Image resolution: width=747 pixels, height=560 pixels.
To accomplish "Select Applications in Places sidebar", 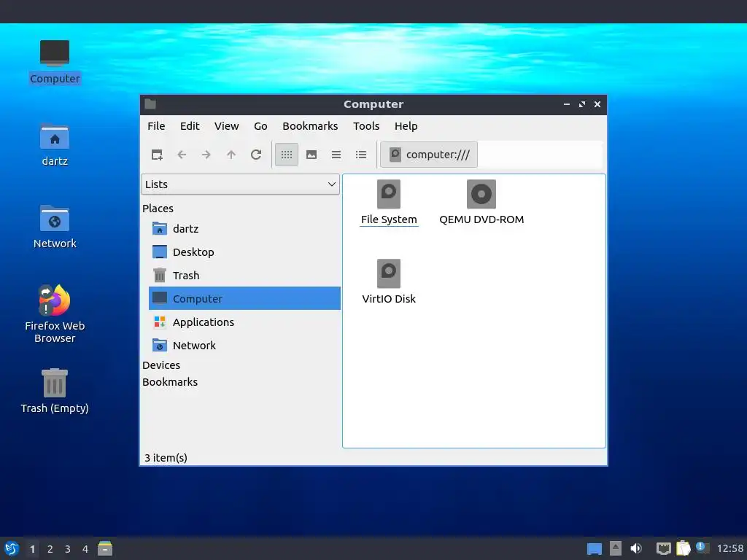I will click(244, 322).
